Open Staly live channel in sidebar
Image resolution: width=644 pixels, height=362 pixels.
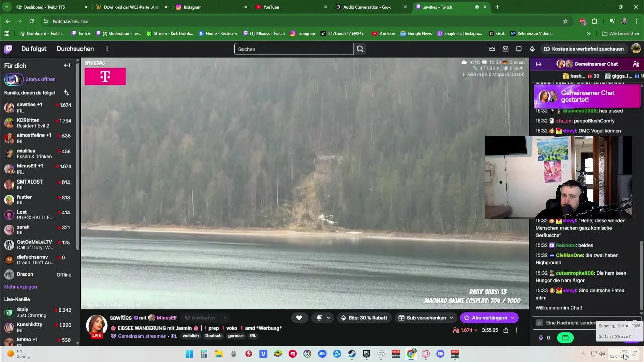(39, 312)
